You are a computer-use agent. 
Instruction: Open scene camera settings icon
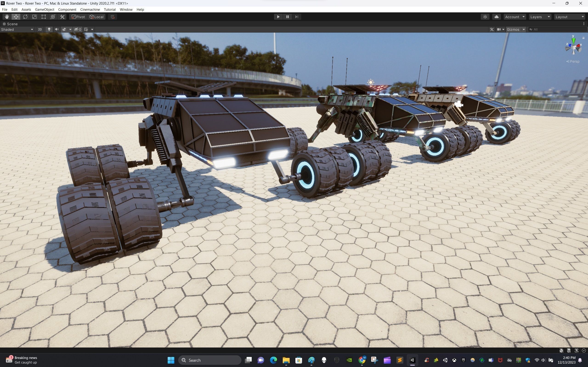pos(499,29)
